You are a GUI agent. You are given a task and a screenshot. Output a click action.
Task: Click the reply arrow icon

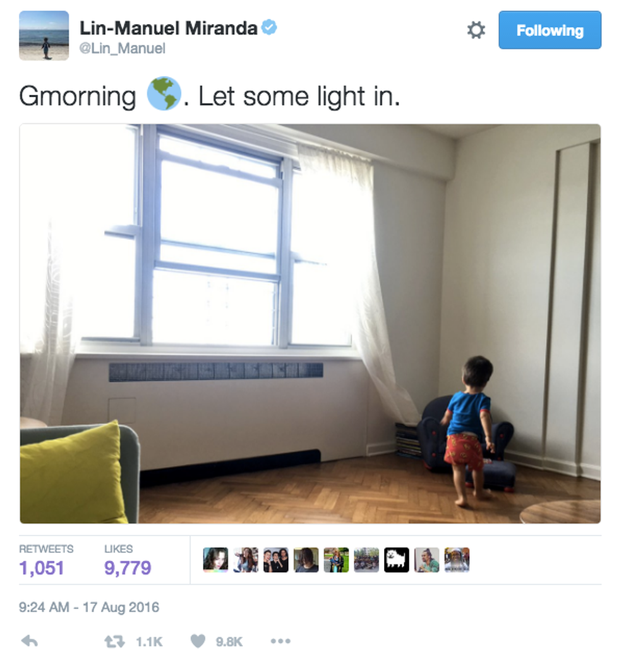click(30, 641)
